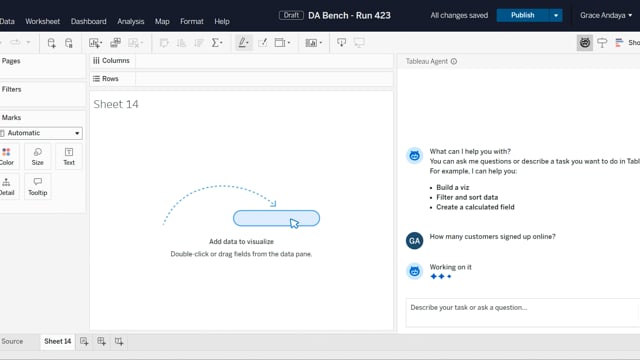
Task: Click the highlight marker icon
Action: click(243, 42)
